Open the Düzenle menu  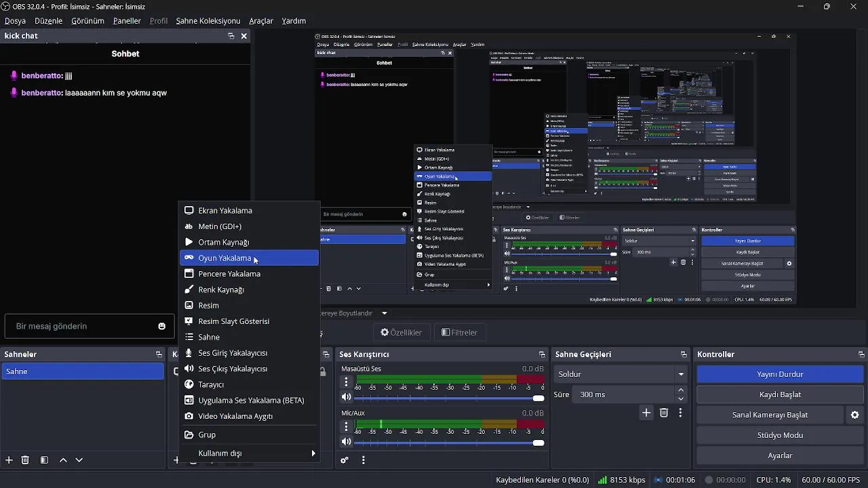[x=49, y=21]
